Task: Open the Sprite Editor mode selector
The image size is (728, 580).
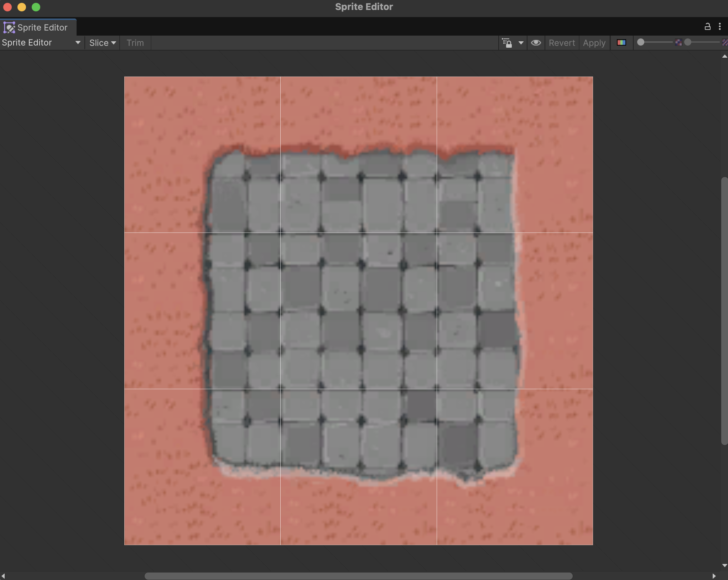Action: [x=41, y=43]
